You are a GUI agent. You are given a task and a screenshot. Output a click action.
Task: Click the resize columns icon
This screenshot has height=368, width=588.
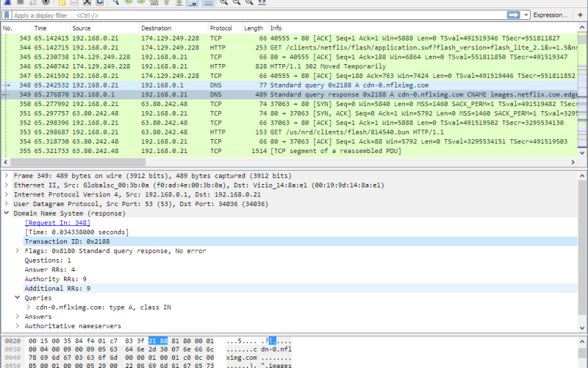point(262,2)
